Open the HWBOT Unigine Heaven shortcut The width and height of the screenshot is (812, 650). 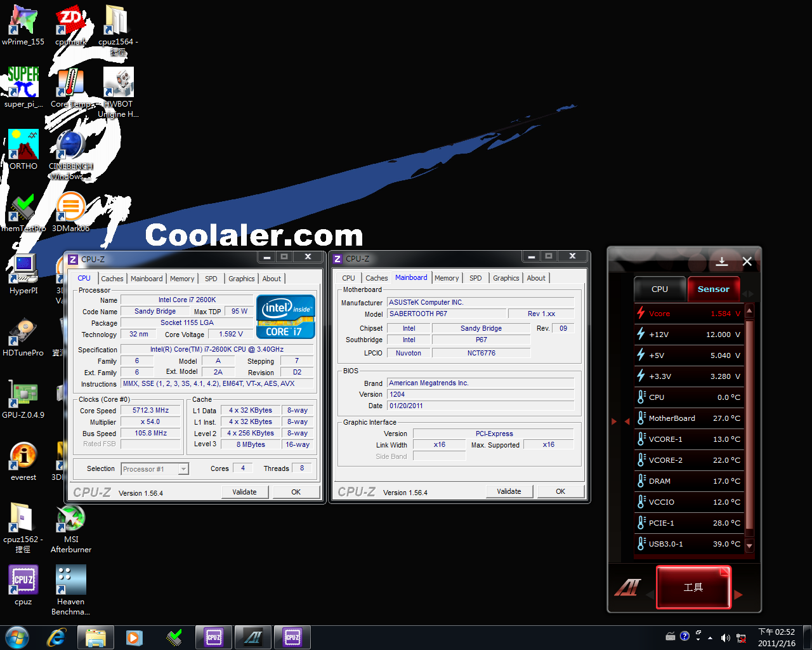[x=118, y=93]
